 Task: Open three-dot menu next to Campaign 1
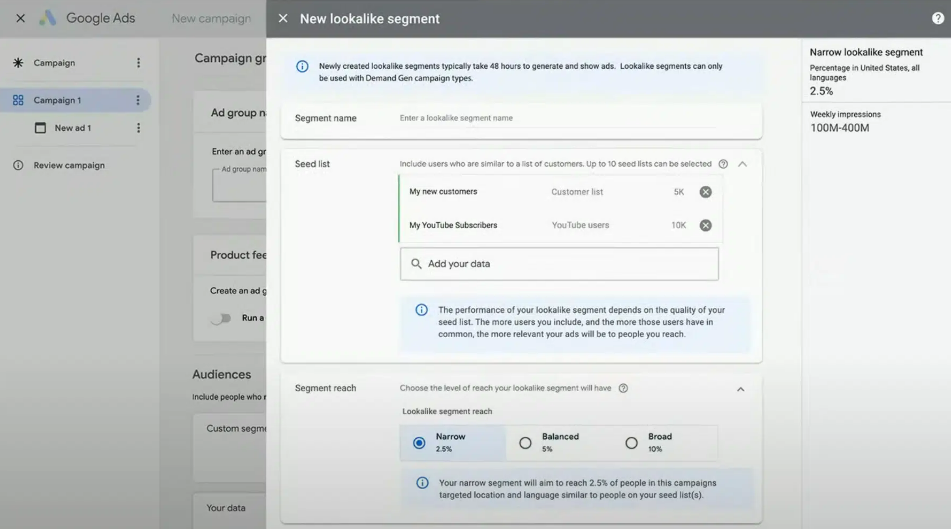click(138, 100)
